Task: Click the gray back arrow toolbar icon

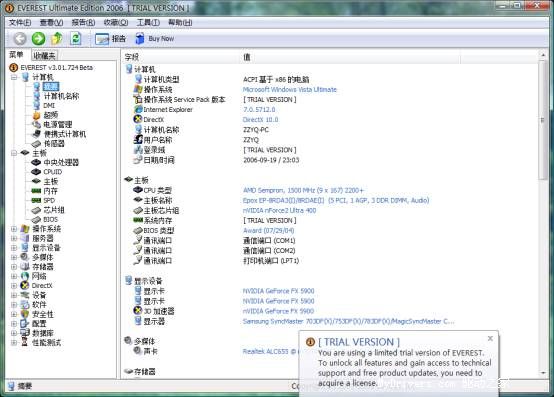Action: click(20, 38)
